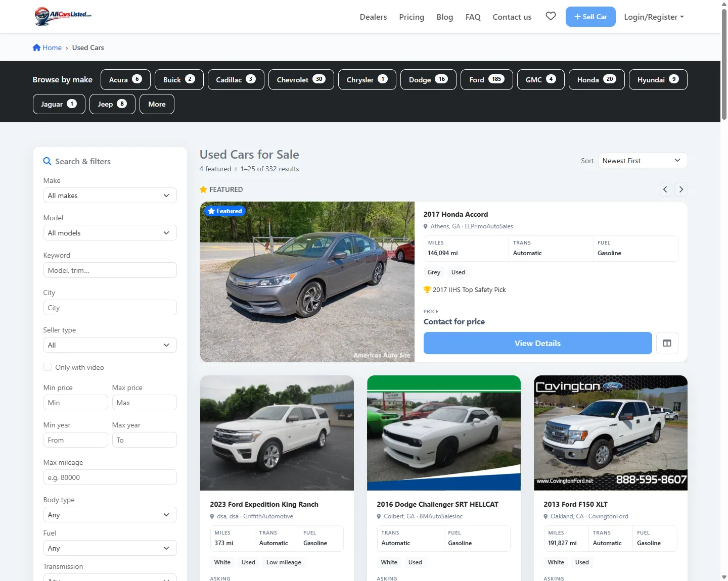The height and width of the screenshot is (581, 728).
Task: Browse Dodge make listings
Action: (x=428, y=79)
